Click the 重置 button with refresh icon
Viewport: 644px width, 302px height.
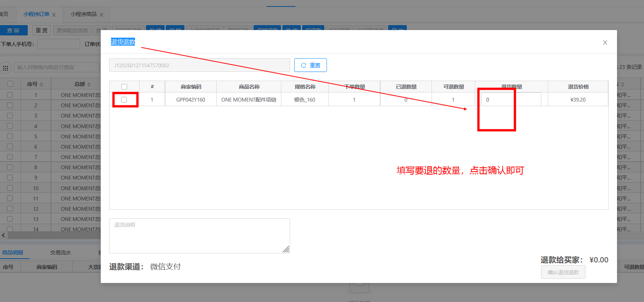point(310,65)
